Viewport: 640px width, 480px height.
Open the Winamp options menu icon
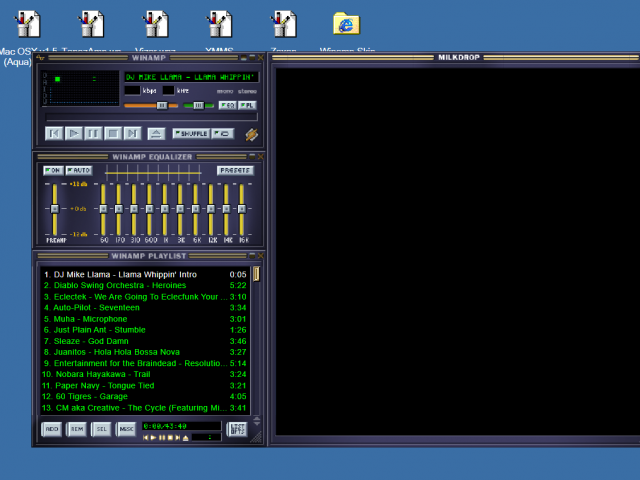point(40,58)
